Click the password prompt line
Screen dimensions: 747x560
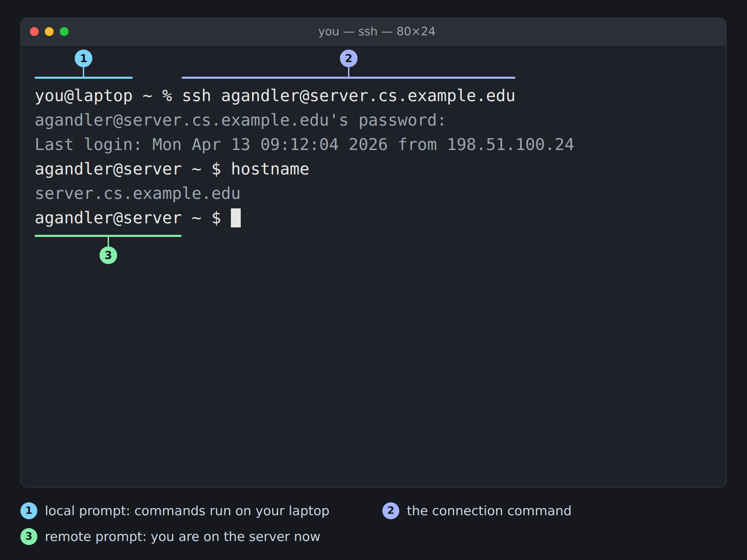[x=240, y=120]
